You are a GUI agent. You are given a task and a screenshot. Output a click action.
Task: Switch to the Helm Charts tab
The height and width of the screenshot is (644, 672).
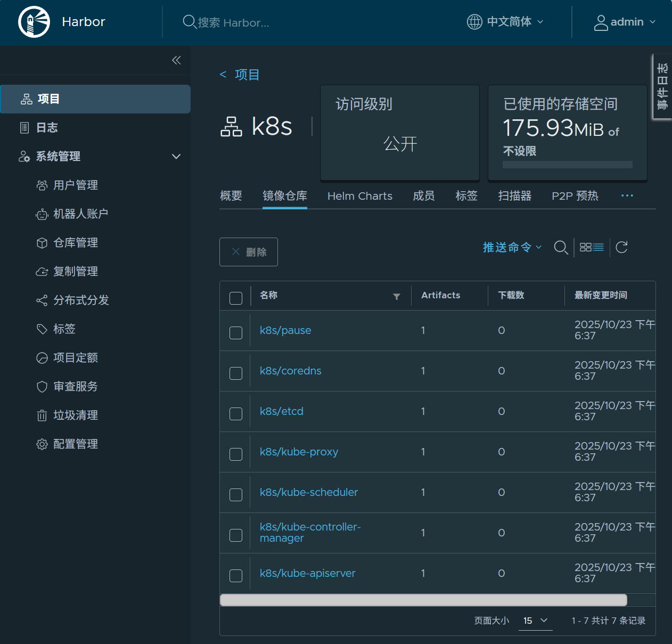tap(360, 196)
